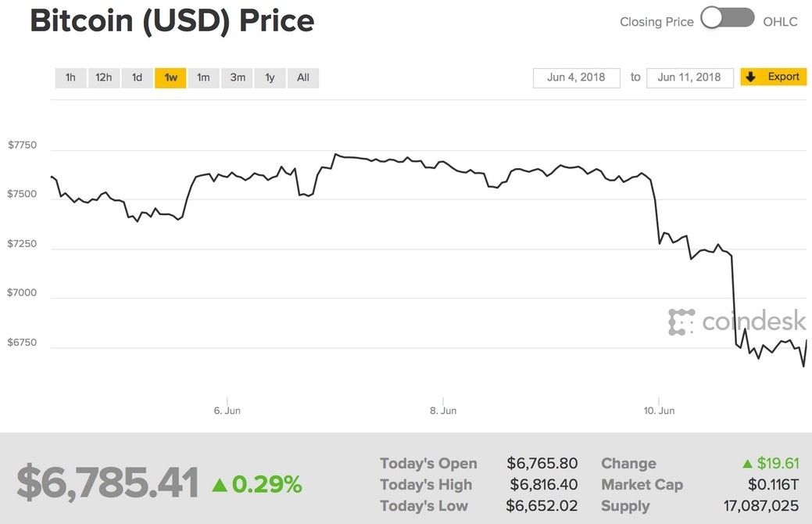Open the end date field Jun 11, 2018

click(x=689, y=77)
